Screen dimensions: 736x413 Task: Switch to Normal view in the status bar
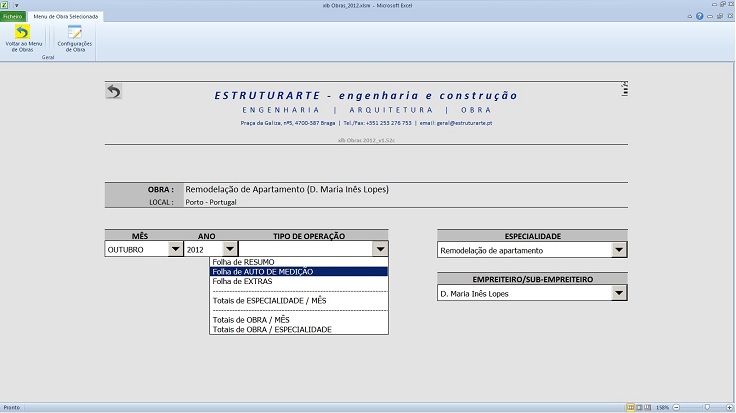click(x=630, y=407)
